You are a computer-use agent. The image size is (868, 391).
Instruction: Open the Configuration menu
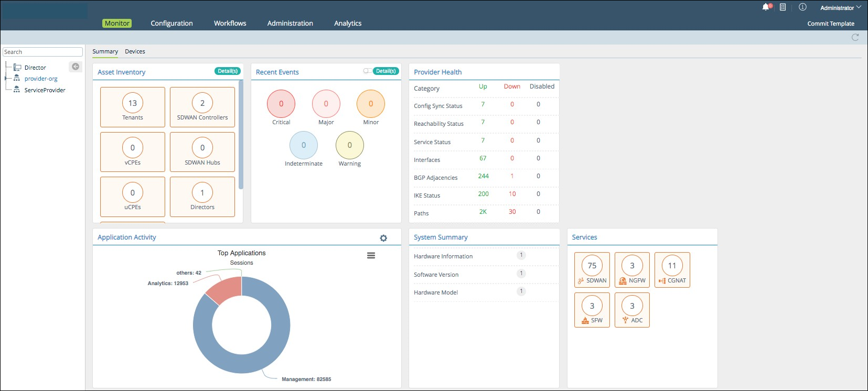click(x=172, y=24)
